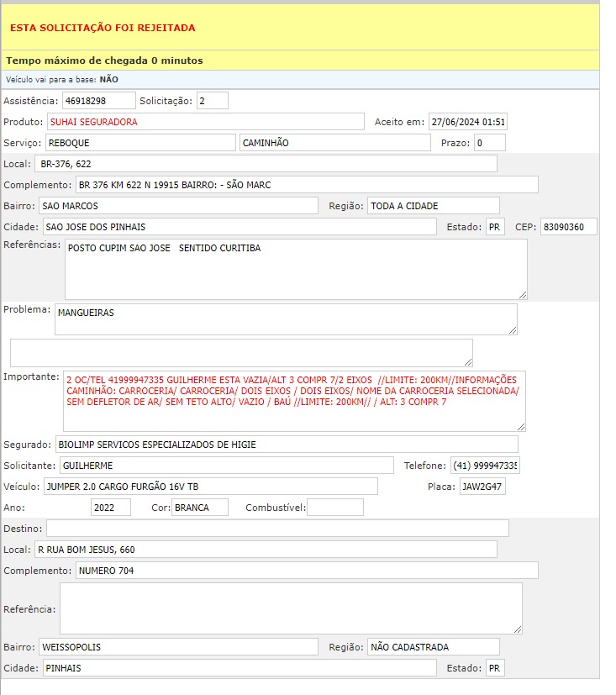Focus the Aceito em date field
The width and height of the screenshot is (616, 695).
(x=468, y=122)
